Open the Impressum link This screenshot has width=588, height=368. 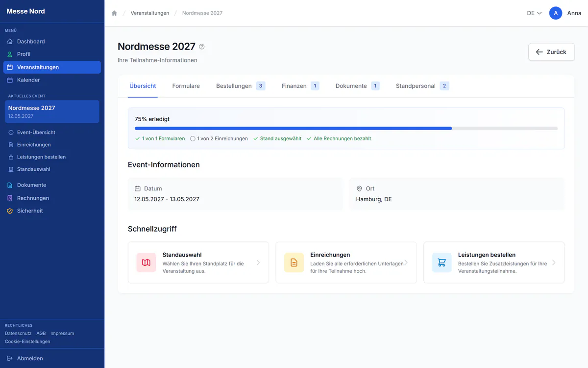click(62, 333)
